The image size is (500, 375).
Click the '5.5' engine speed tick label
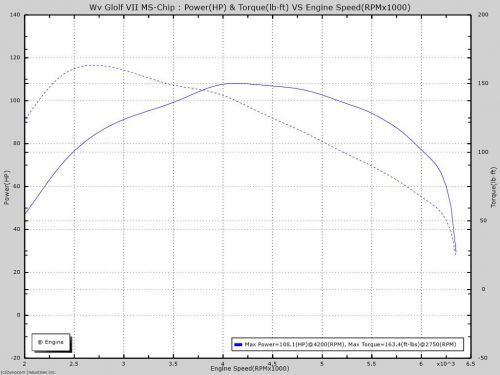click(x=371, y=364)
